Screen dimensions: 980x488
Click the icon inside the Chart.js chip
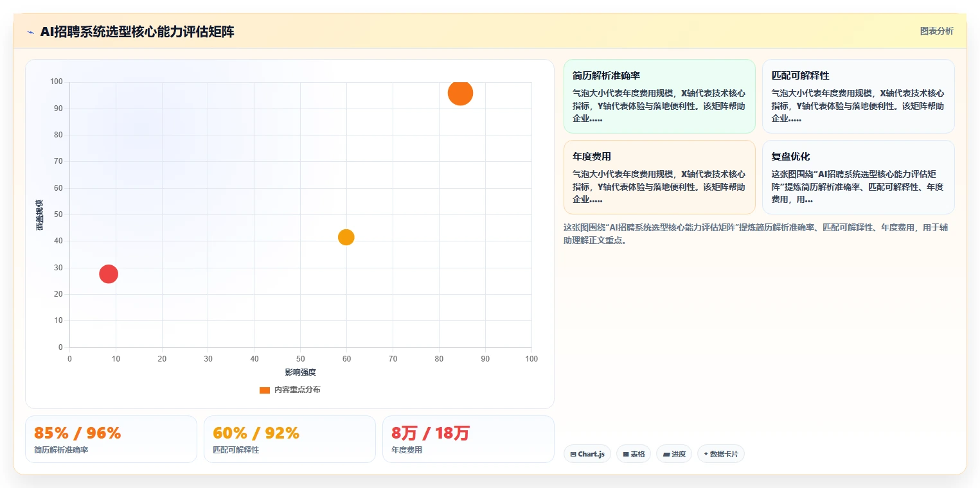coord(573,455)
